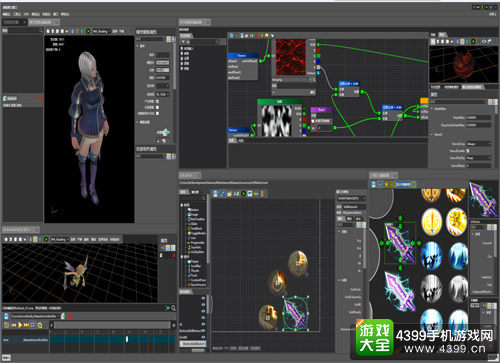Toggle the checkbox in the material sampler properties
Viewport: 500px width, 363px height.
[468, 151]
